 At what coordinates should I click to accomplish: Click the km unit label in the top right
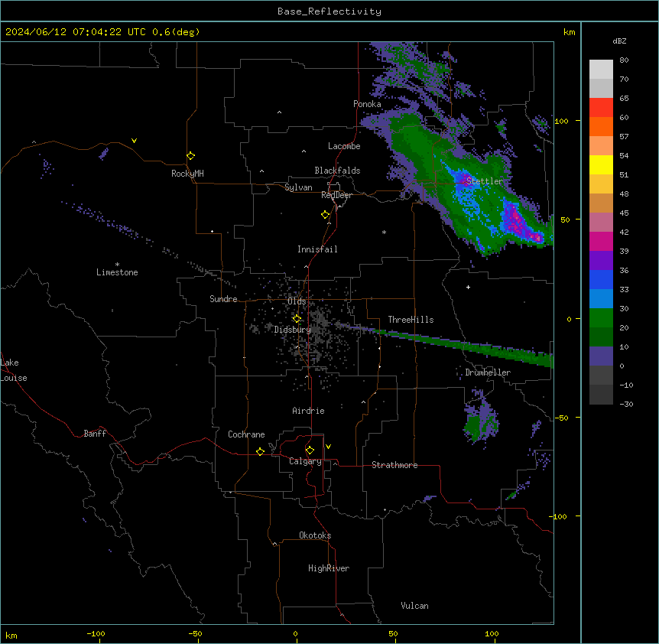[x=569, y=32]
